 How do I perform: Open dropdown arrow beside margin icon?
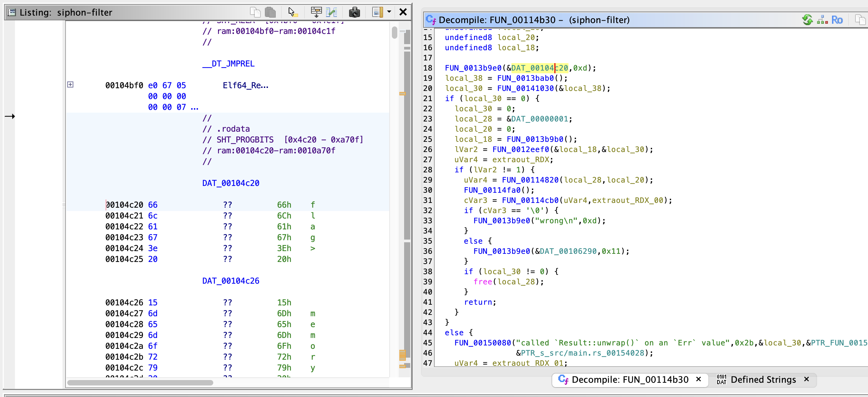(389, 12)
